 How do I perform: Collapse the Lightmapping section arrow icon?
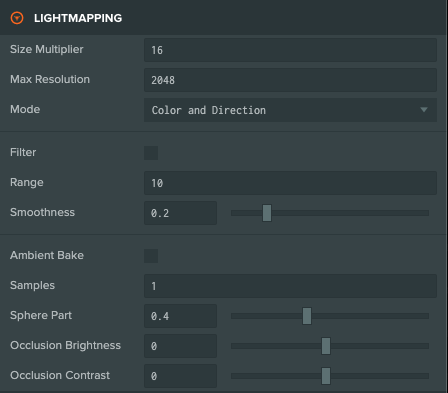tap(17, 18)
